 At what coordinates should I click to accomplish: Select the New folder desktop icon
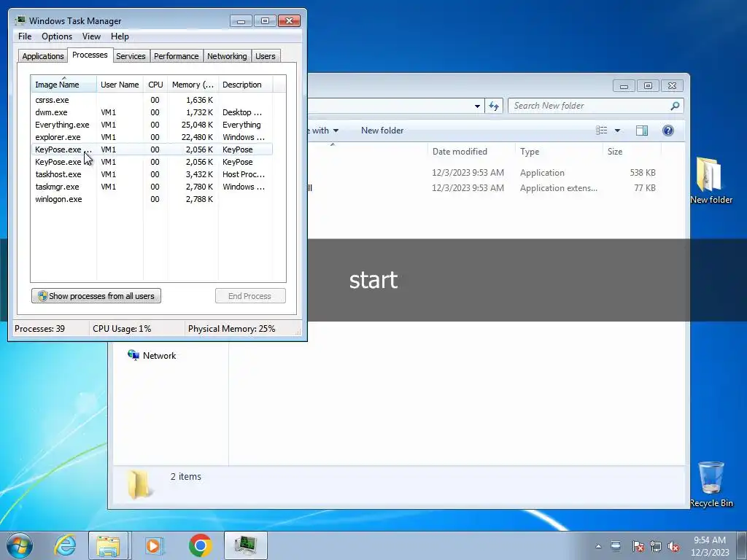point(711,181)
